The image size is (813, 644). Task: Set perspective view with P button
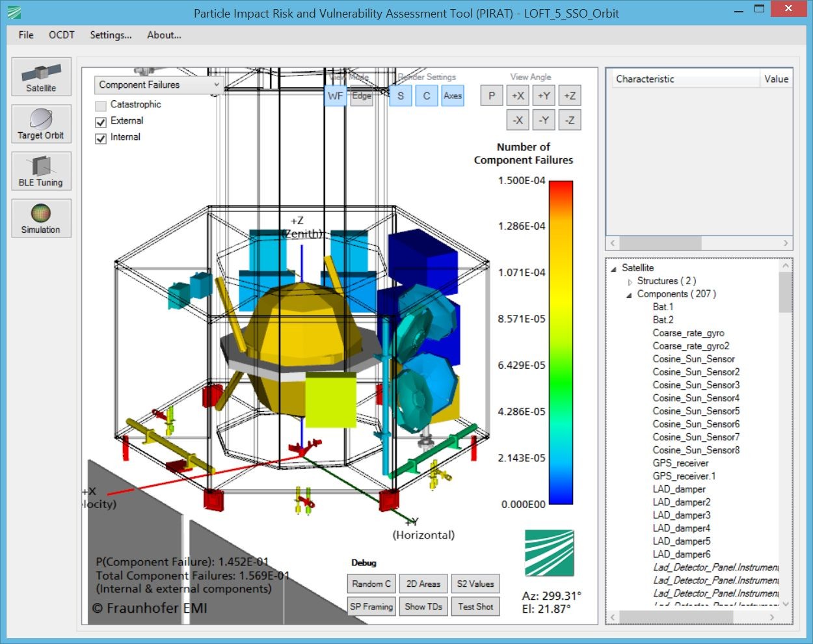click(x=492, y=96)
